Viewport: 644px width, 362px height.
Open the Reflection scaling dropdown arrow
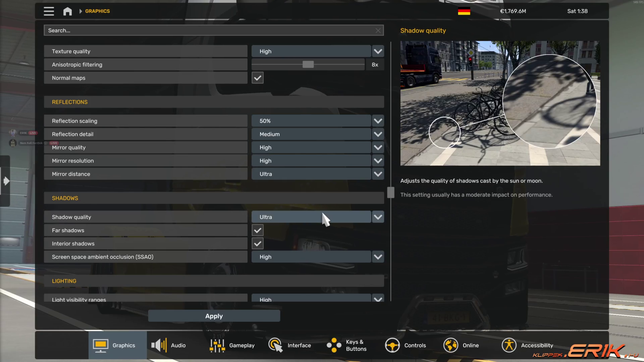(378, 121)
